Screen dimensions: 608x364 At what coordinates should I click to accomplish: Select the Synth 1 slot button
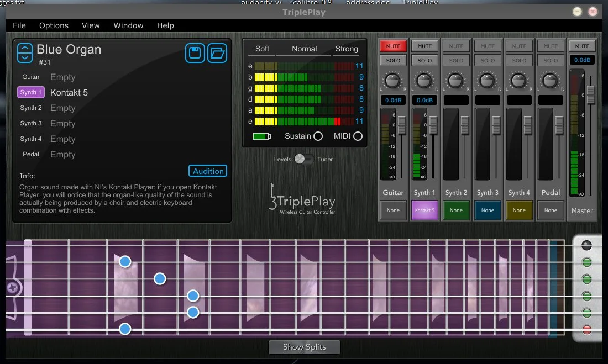30,92
